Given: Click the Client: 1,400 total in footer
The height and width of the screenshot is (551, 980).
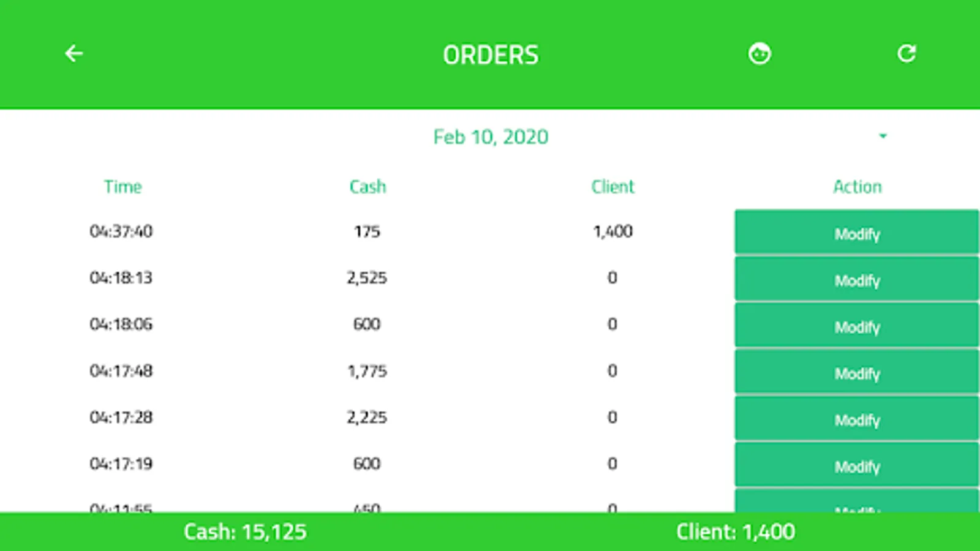Looking at the screenshot, I should pos(735,532).
